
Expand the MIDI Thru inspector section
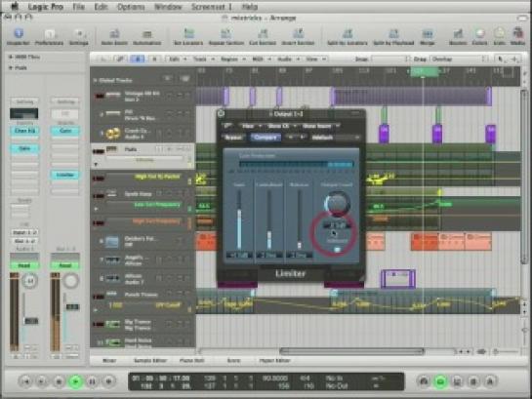pos(11,57)
